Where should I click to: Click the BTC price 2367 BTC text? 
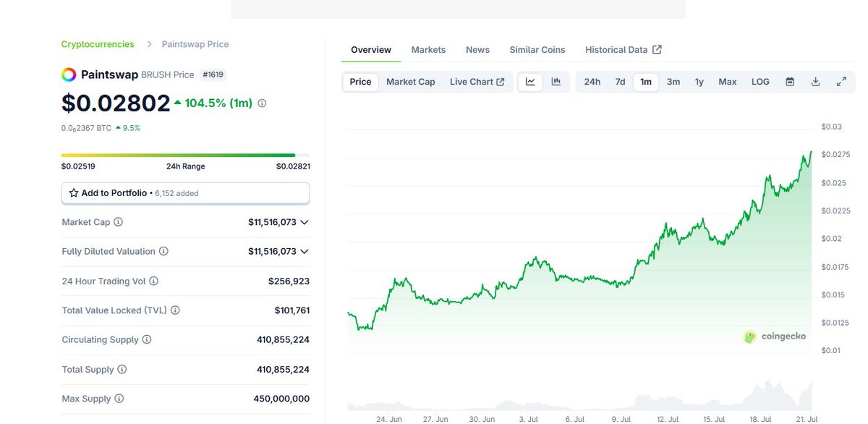click(87, 128)
